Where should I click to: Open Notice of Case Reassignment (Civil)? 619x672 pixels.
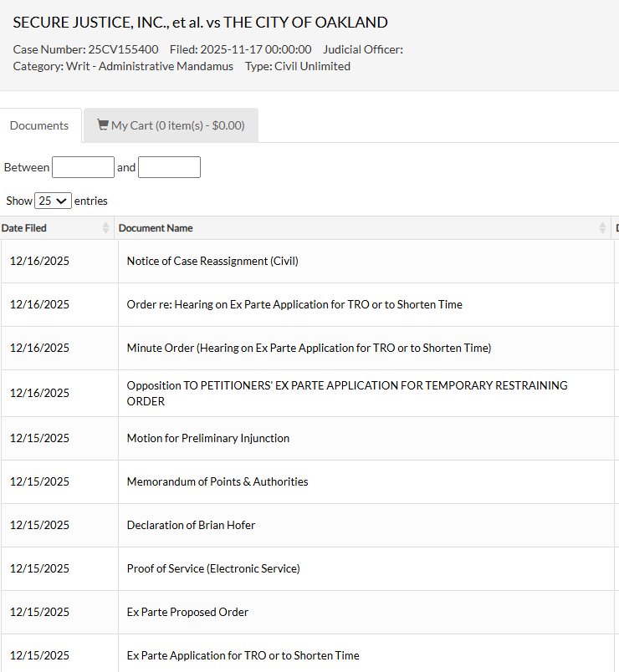[x=212, y=261]
